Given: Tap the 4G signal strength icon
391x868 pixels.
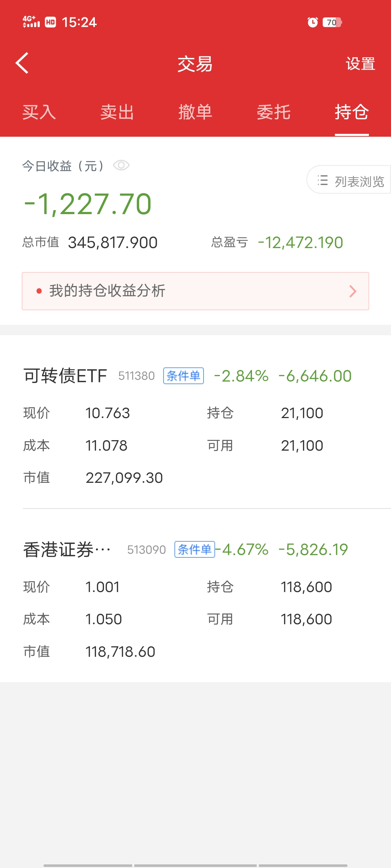Looking at the screenshot, I should tap(31, 22).
